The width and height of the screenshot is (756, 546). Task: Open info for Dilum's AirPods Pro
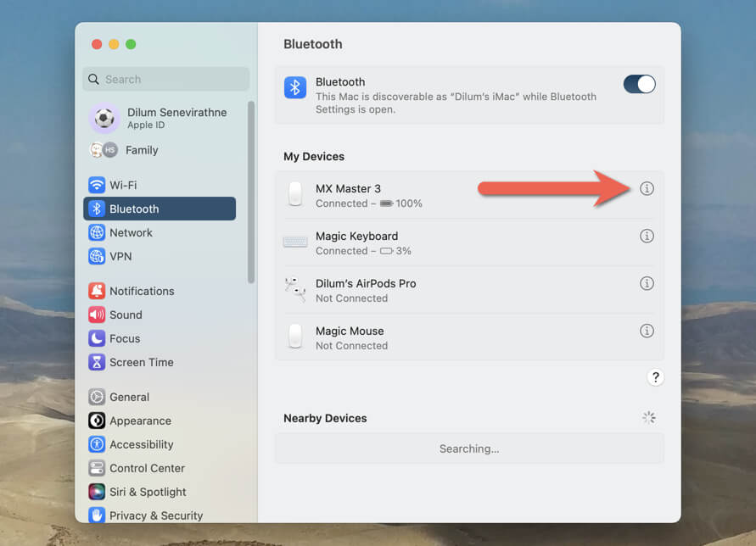click(647, 283)
